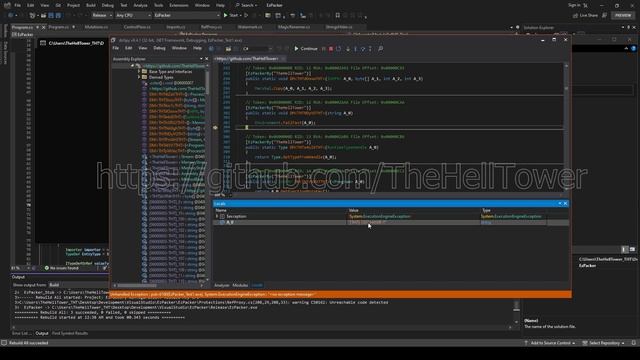Image resolution: width=640 pixels, height=360 pixels.
Task: Open the Visual Studio Git menu
Action: click(x=58, y=5)
